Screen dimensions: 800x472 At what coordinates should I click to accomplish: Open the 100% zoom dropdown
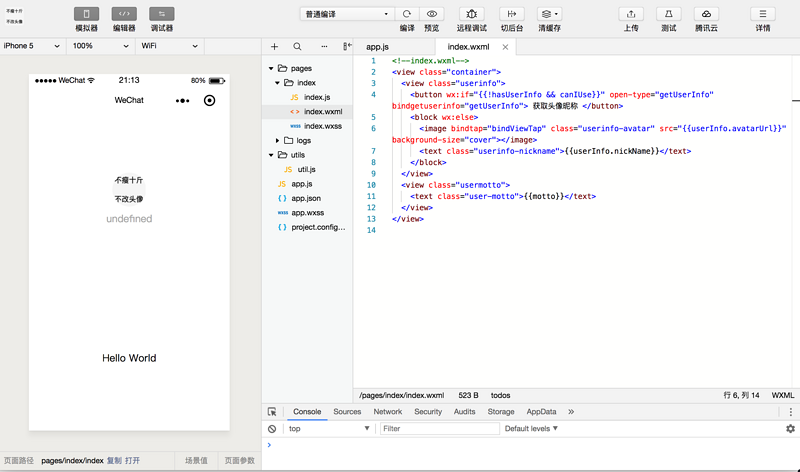coord(101,46)
